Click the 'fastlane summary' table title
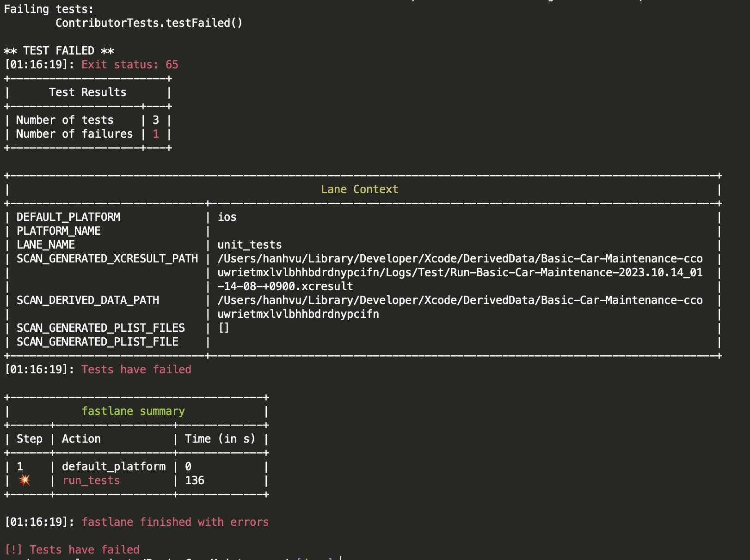 pos(133,411)
